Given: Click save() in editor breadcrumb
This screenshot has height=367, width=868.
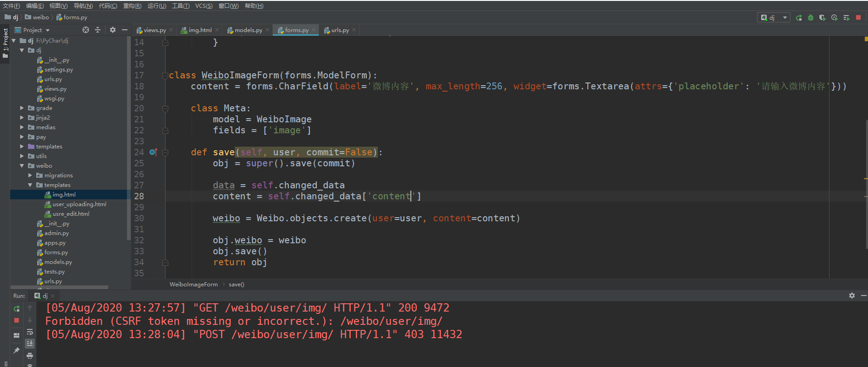Looking at the screenshot, I should tap(237, 285).
